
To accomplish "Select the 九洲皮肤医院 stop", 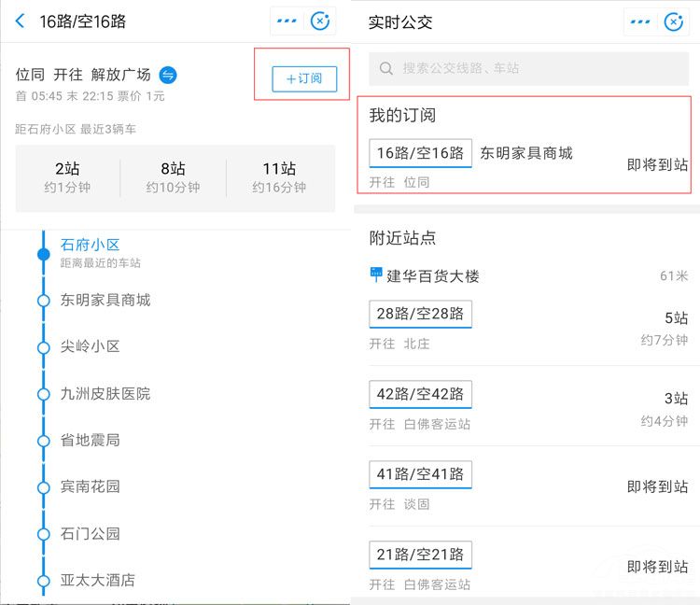I will point(105,394).
